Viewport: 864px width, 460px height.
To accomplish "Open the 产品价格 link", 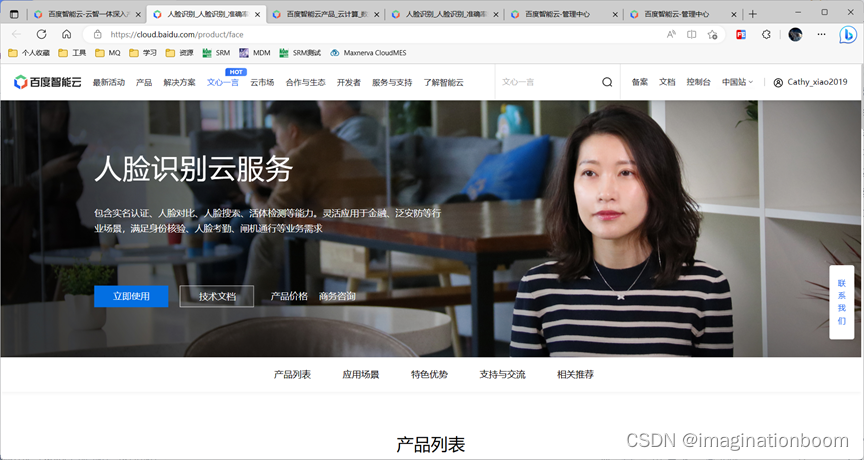I will pos(289,296).
